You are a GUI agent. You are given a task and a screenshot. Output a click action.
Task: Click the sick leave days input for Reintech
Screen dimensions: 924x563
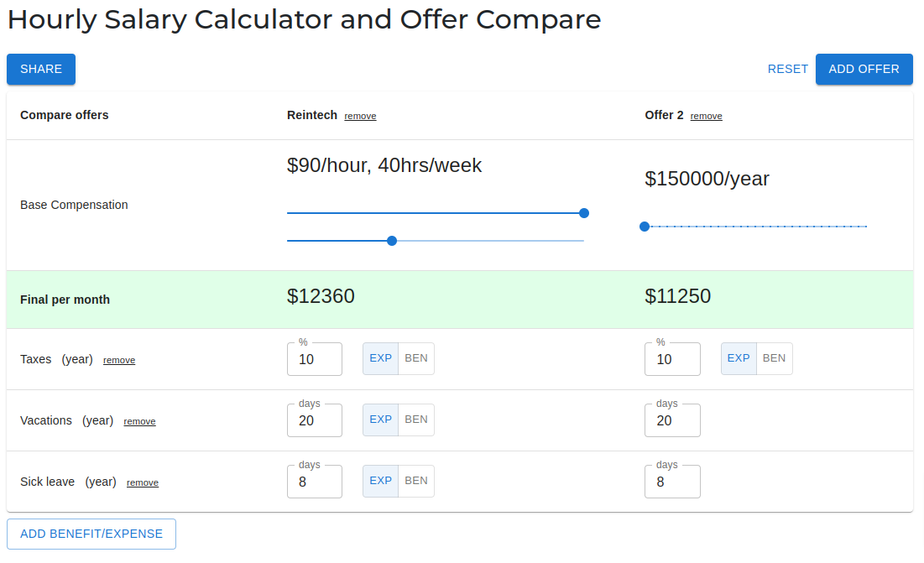click(x=314, y=481)
